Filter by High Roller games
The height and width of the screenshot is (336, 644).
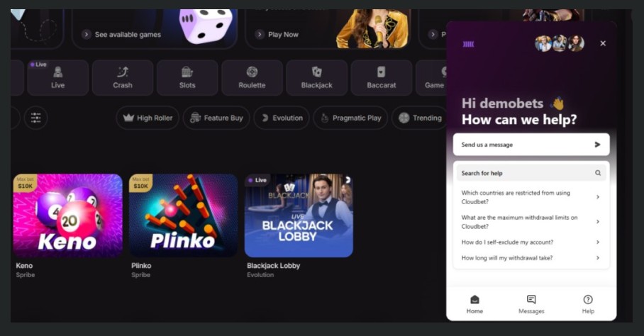point(148,118)
